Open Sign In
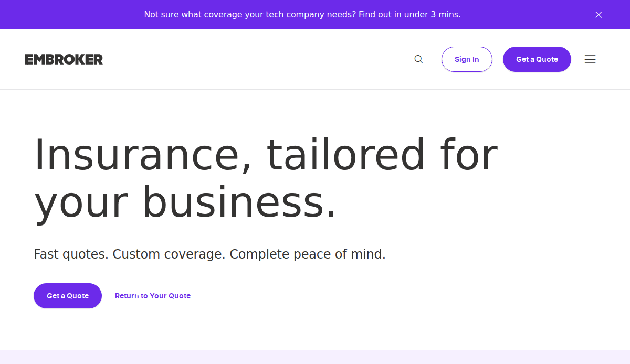 [467, 59]
